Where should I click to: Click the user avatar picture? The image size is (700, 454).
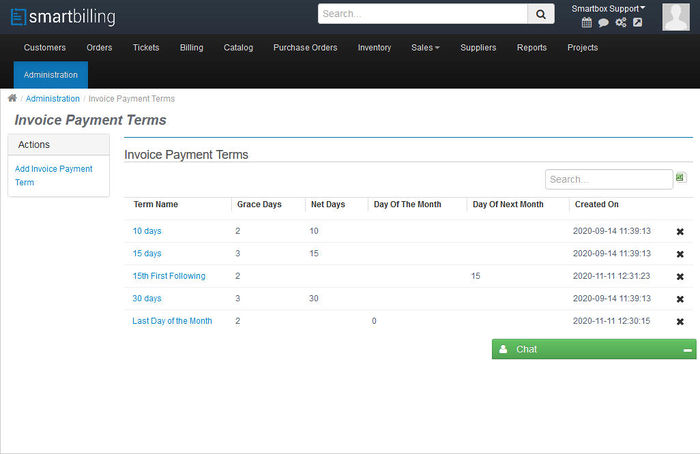[676, 17]
